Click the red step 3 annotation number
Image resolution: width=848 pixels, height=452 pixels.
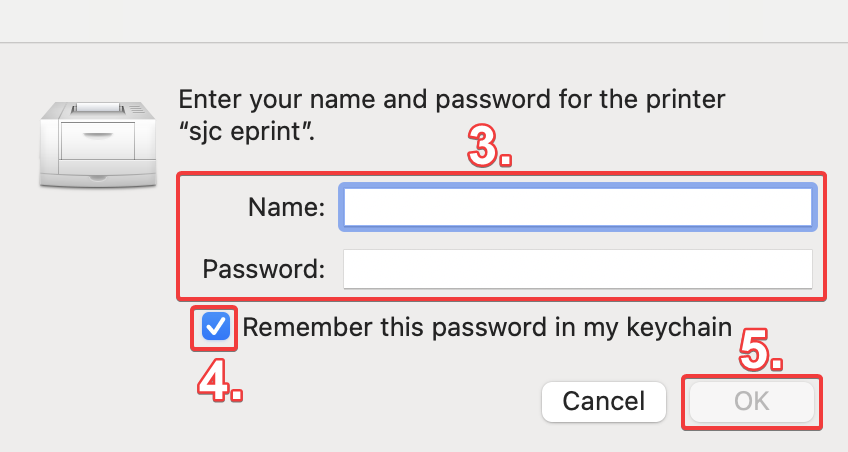489,146
